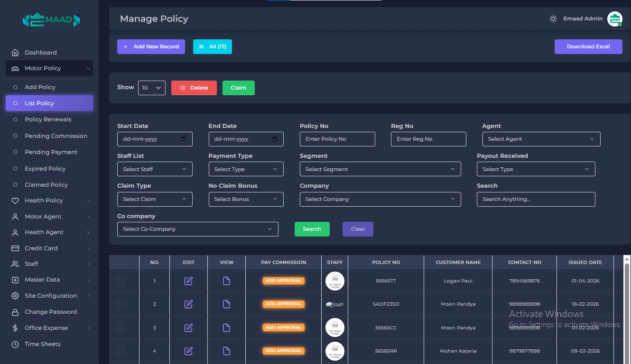Check the select-all checkbox in table header
631x364 pixels.
click(120, 263)
